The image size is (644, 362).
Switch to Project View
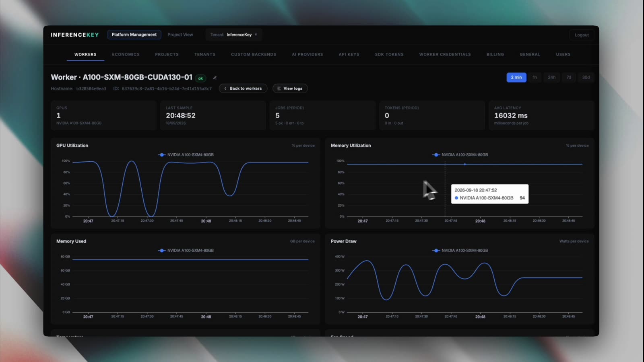click(180, 35)
